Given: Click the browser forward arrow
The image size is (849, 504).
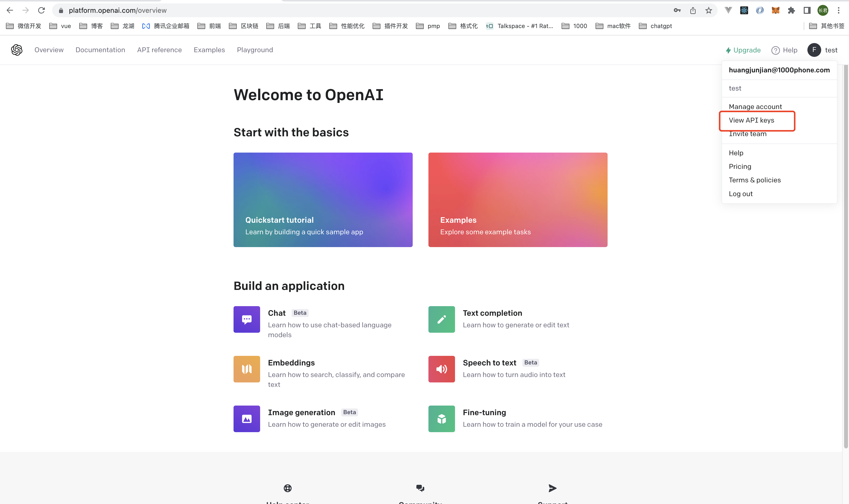Looking at the screenshot, I should (26, 11).
